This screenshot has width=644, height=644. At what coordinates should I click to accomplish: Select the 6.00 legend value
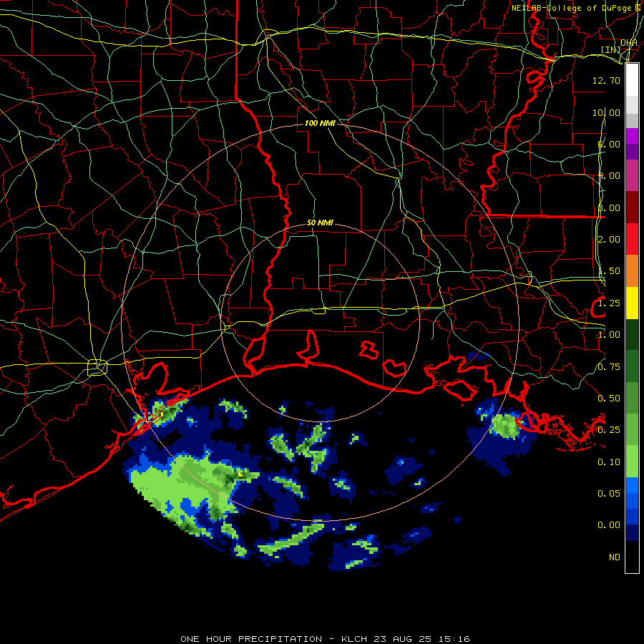point(609,144)
